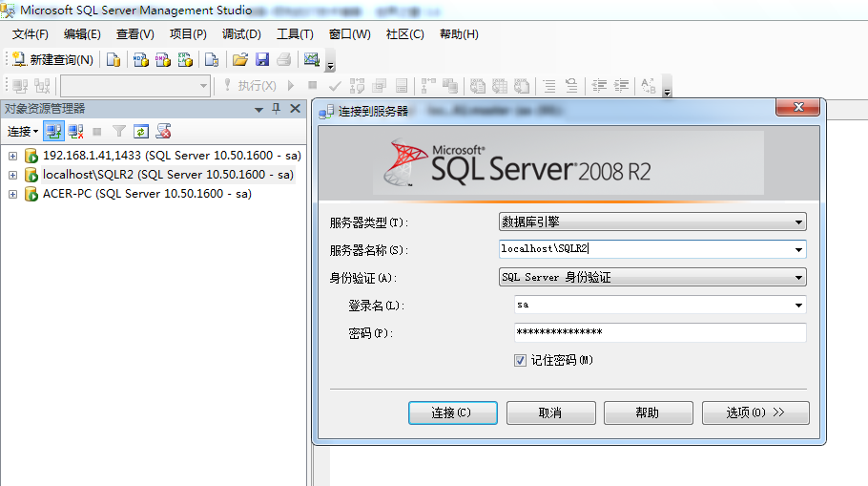The height and width of the screenshot is (486, 868).
Task: Open the 文件(F) menu
Action: (30, 34)
